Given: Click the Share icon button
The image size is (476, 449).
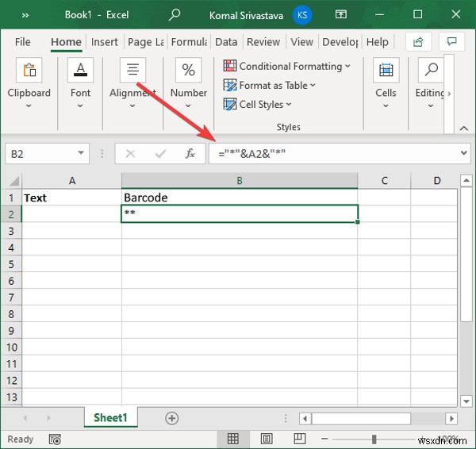Looking at the screenshot, I should point(418,41).
